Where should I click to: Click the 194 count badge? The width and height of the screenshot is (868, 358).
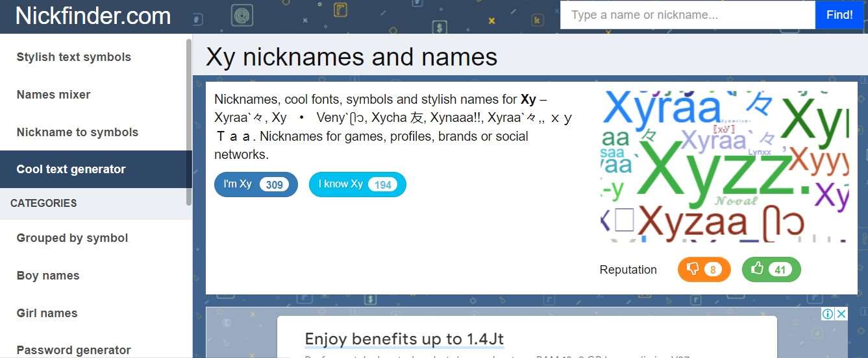[383, 185]
